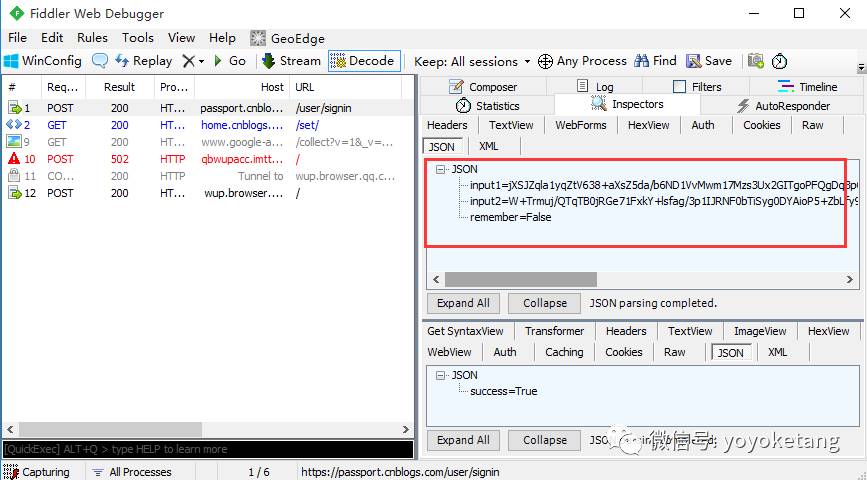The width and height of the screenshot is (867, 480).
Task: Open the Statistics tab
Action: tap(487, 106)
